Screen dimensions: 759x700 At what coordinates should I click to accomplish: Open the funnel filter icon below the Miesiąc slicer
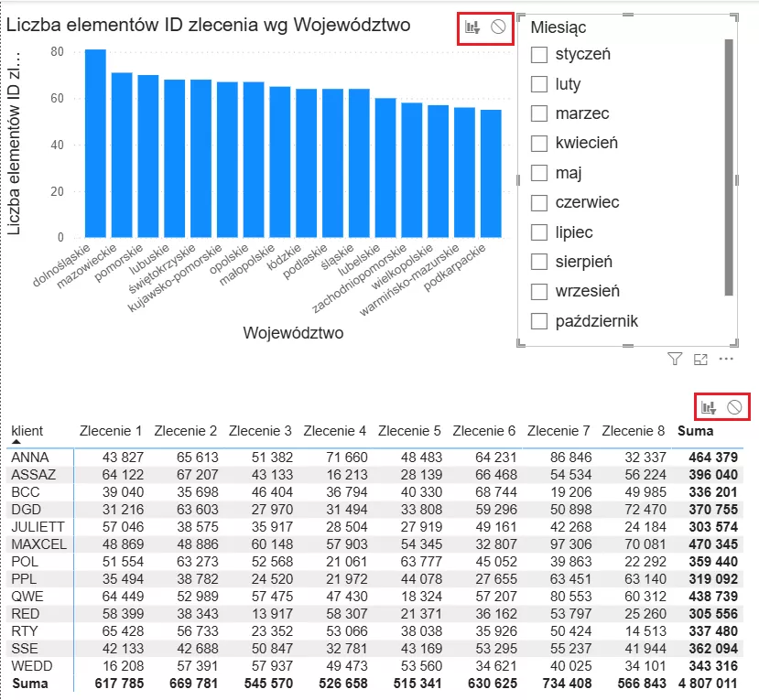pos(675,360)
